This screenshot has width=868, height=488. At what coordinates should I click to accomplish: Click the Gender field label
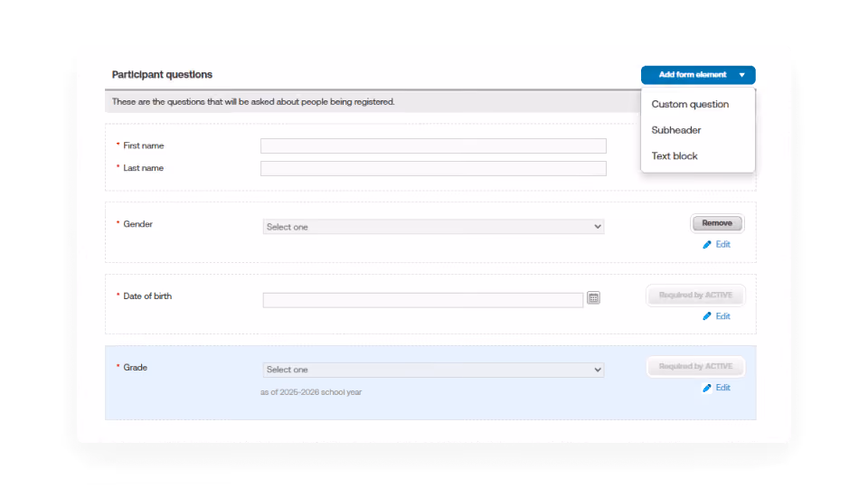click(137, 224)
